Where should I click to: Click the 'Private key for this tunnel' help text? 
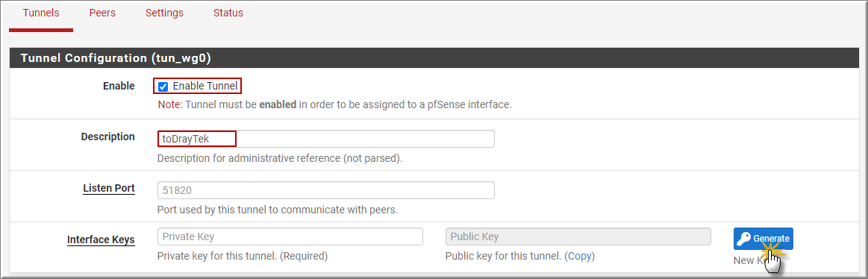tap(243, 257)
